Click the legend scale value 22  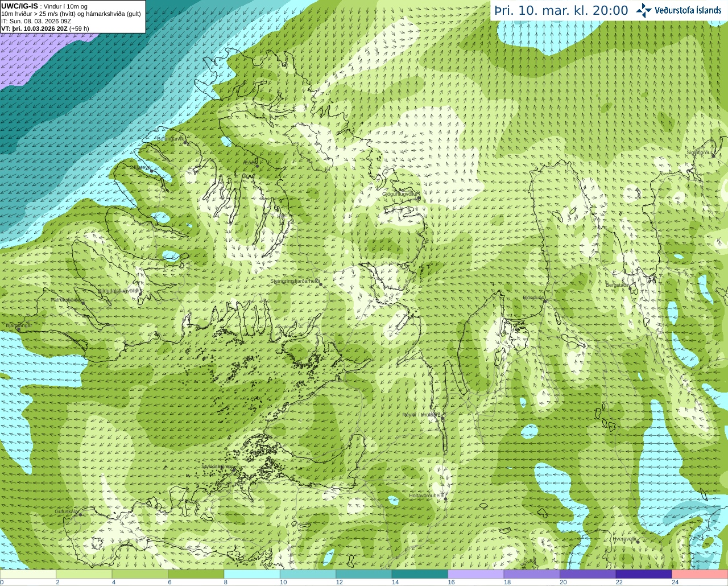(x=619, y=582)
